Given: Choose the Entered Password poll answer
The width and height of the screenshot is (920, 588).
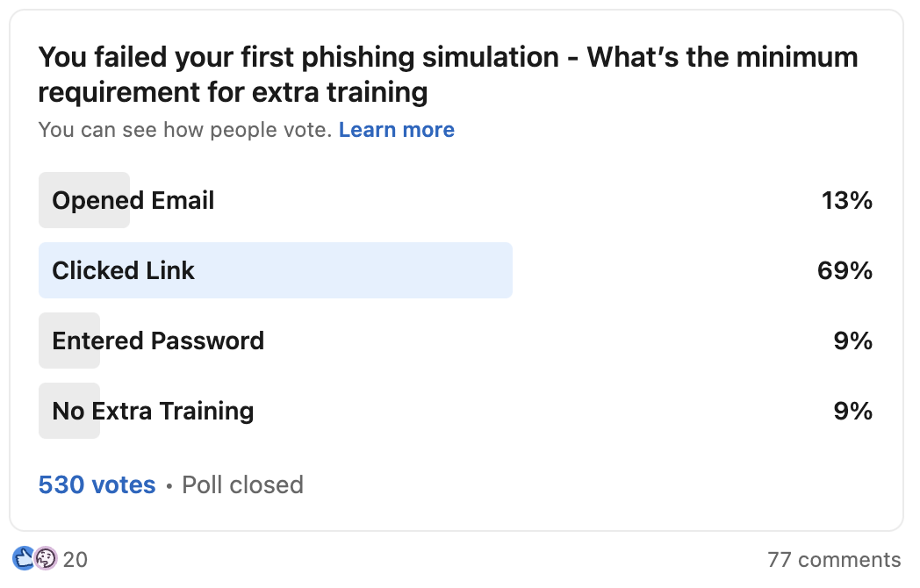Looking at the screenshot, I should 158,341.
